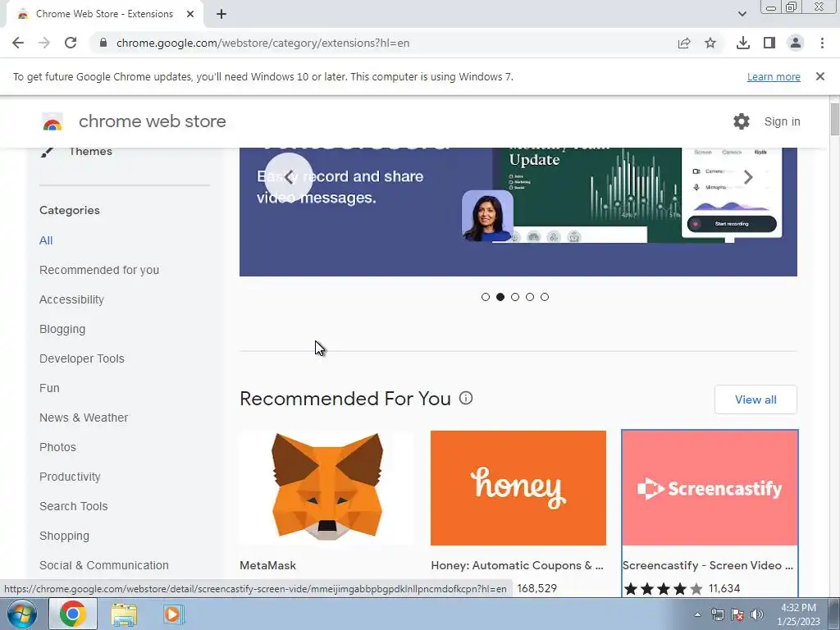
Task: Select the Developer Tools category
Action: (x=82, y=358)
